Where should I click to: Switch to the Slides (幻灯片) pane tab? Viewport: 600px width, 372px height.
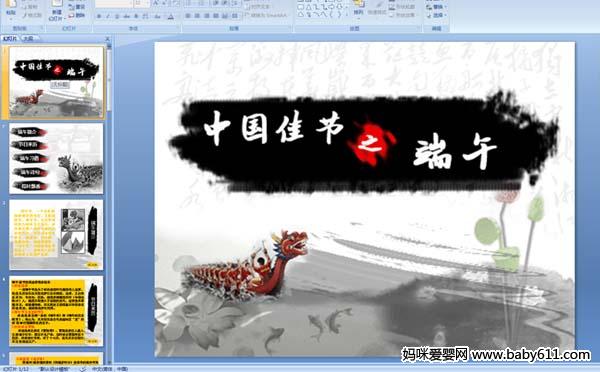coord(10,38)
